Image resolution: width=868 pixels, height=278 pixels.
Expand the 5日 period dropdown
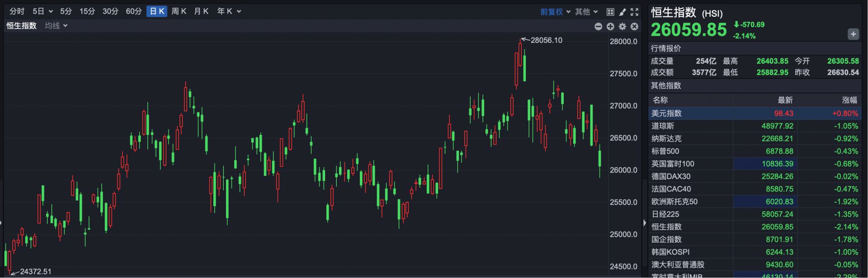tap(42, 11)
